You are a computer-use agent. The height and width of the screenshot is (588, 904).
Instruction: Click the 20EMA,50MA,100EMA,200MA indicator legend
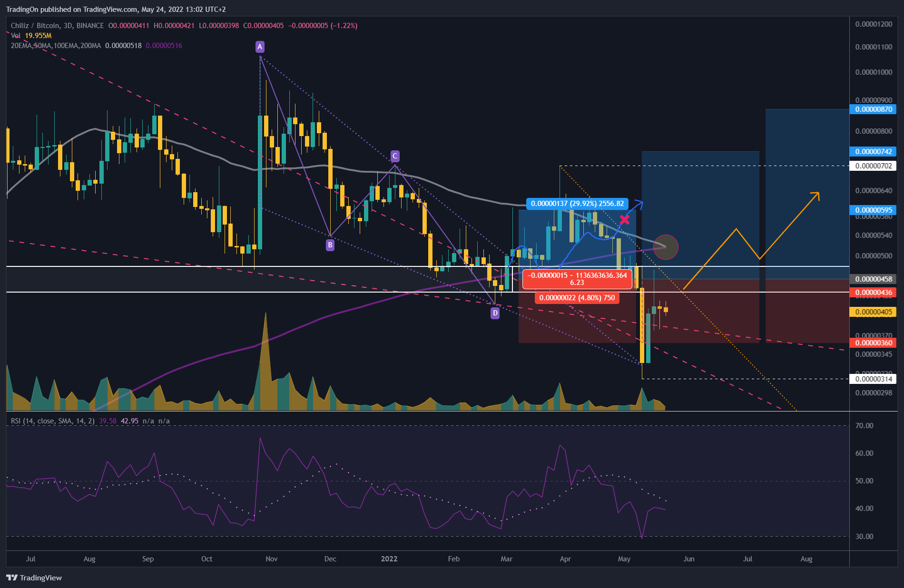(56, 46)
